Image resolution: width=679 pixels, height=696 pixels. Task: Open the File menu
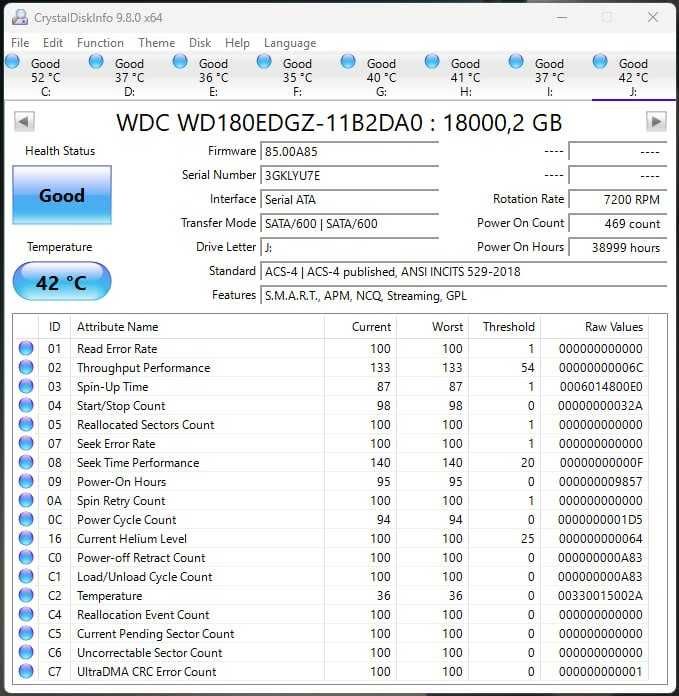[x=20, y=43]
